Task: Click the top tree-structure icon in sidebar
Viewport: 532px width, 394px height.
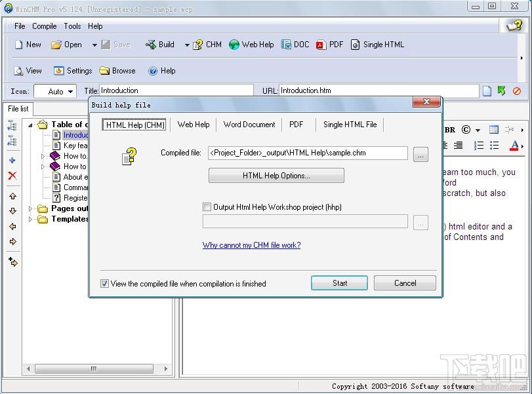Action: click(x=12, y=125)
